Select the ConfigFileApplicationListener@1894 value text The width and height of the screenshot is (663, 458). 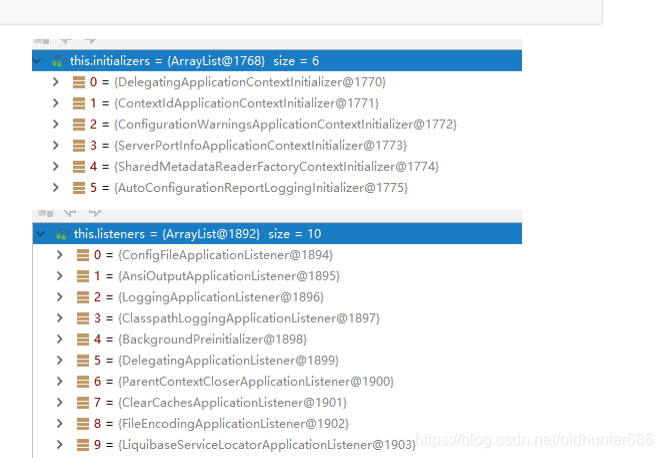point(226,255)
